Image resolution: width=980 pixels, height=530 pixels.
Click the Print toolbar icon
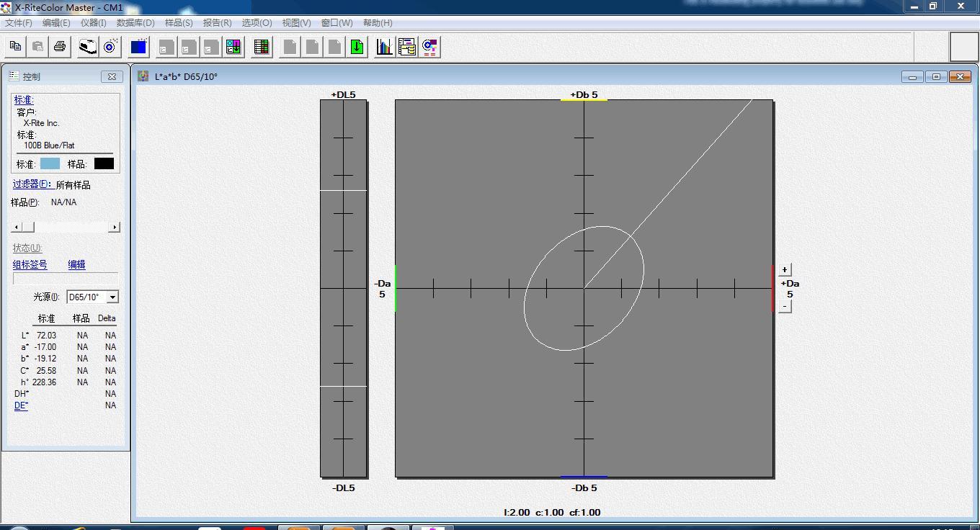point(60,47)
